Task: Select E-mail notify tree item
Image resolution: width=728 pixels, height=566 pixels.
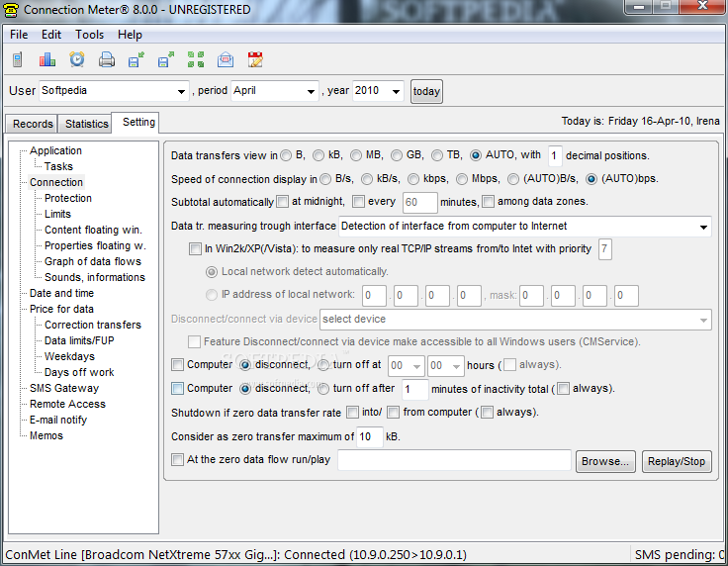Action: point(58,420)
